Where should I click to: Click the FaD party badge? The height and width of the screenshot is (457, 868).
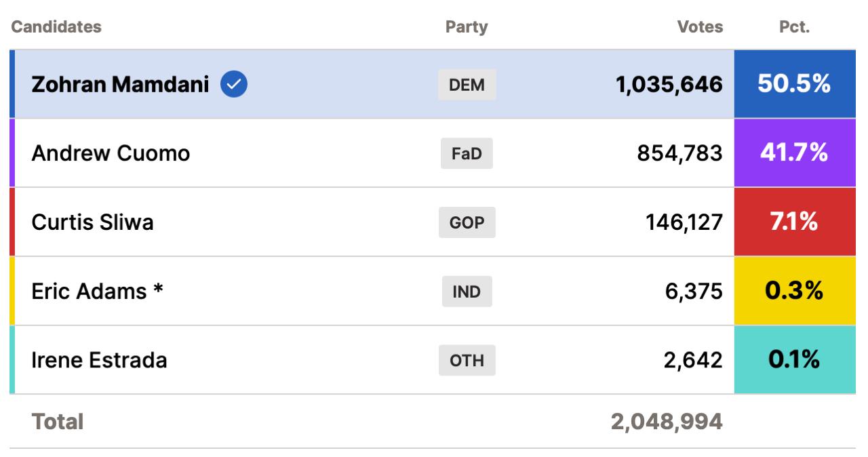pos(467,154)
